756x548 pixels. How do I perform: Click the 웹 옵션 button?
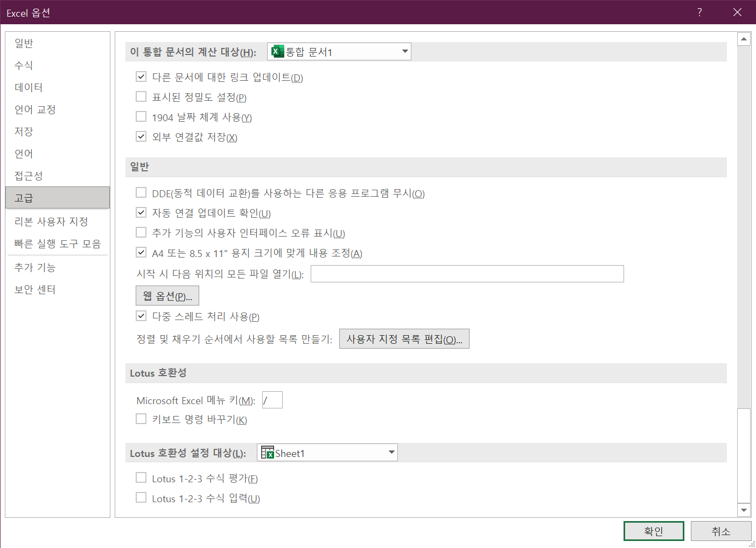(167, 296)
